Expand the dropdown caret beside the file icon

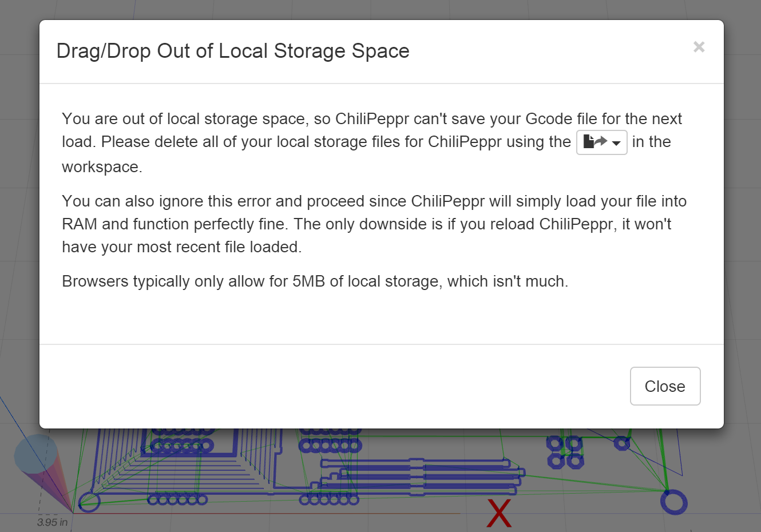(616, 143)
